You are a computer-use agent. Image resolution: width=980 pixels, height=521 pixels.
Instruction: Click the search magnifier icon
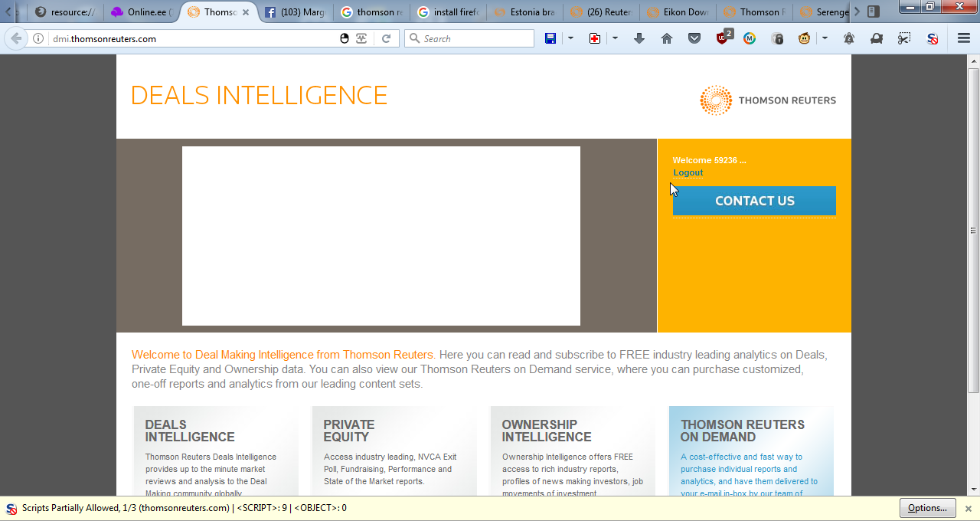pyautogui.click(x=414, y=38)
